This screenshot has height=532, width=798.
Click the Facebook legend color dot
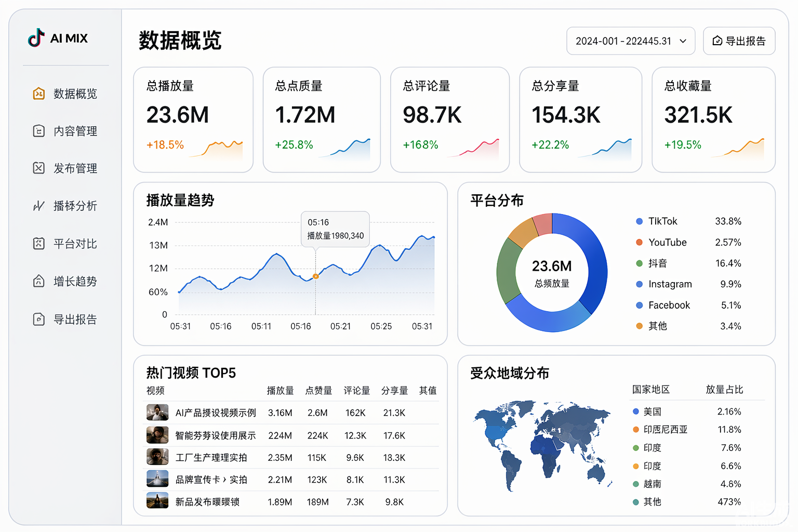(x=640, y=305)
